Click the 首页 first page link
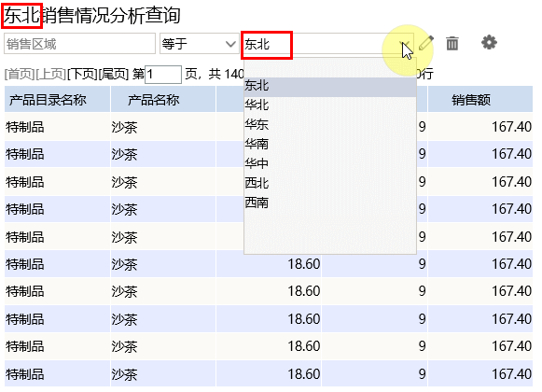This screenshot has width=542, height=392. click(20, 74)
